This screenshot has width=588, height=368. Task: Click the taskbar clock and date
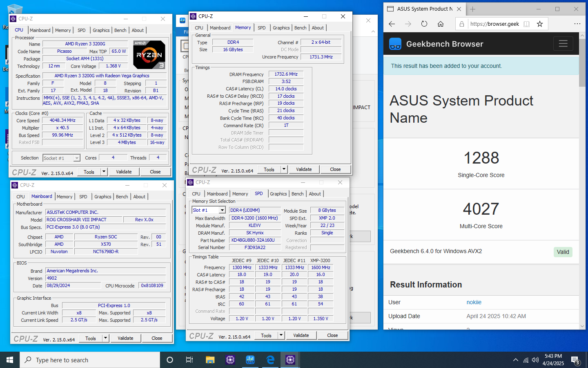point(553,360)
